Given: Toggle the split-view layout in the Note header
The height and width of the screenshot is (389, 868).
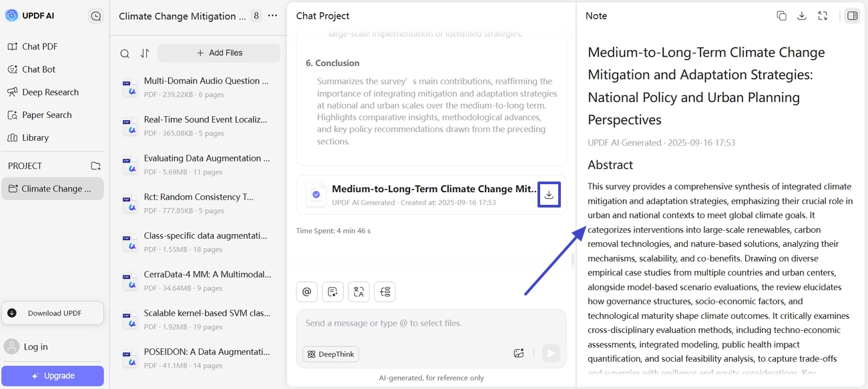Looking at the screenshot, I should point(852,15).
